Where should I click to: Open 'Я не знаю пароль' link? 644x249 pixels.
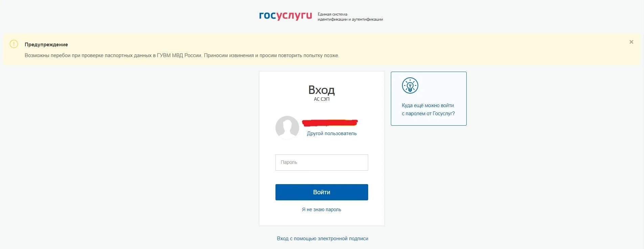tap(321, 209)
